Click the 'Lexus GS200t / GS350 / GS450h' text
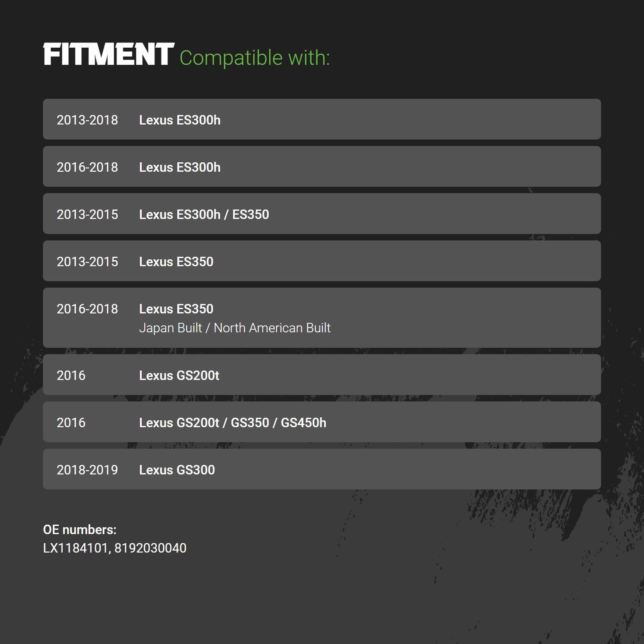Viewport: 644px width, 644px height. 233,422
